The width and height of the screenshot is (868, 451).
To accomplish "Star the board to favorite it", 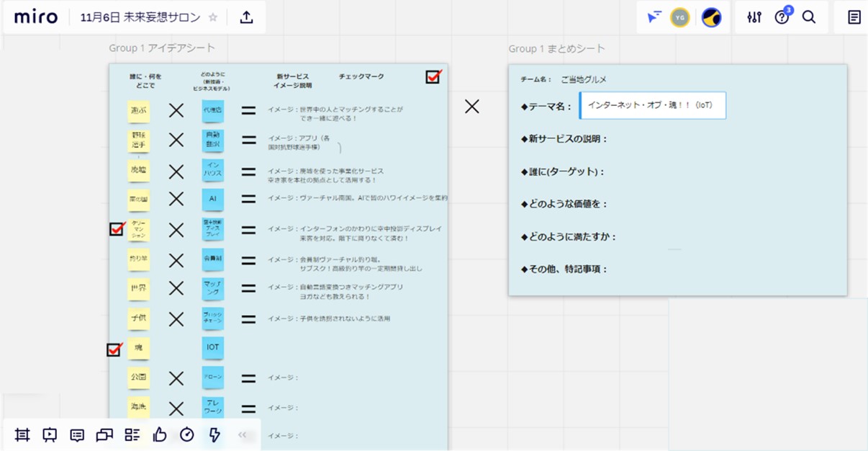I will (x=212, y=17).
